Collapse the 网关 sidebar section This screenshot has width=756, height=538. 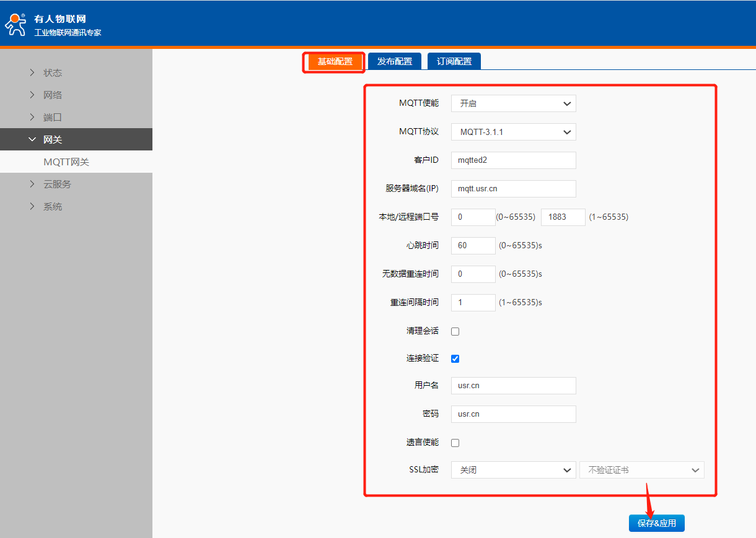coord(53,139)
